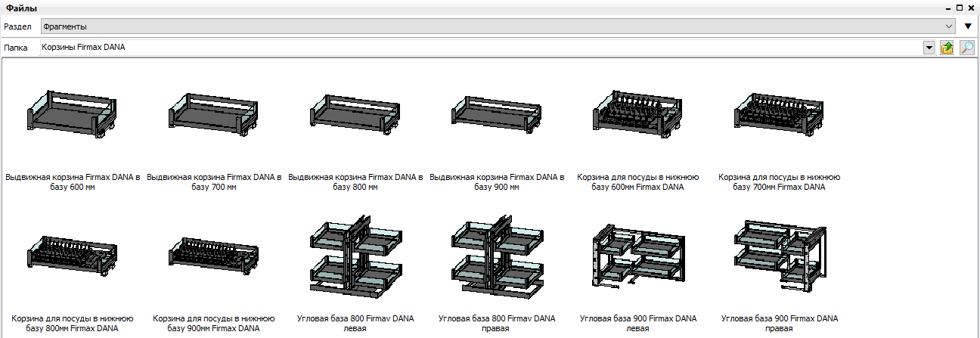Image resolution: width=980 pixels, height=338 pixels.
Task: Click label "Корзина для посуды в нижнюю базу 900мм"
Action: click(214, 324)
